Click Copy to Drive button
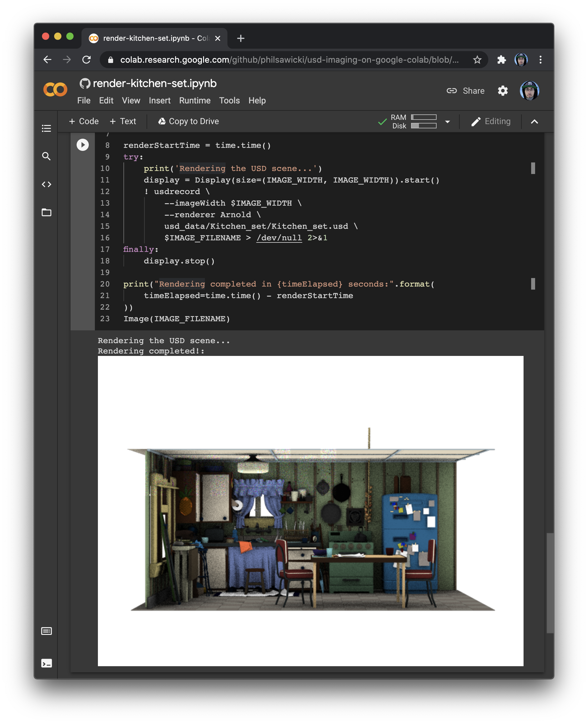 [x=188, y=121]
